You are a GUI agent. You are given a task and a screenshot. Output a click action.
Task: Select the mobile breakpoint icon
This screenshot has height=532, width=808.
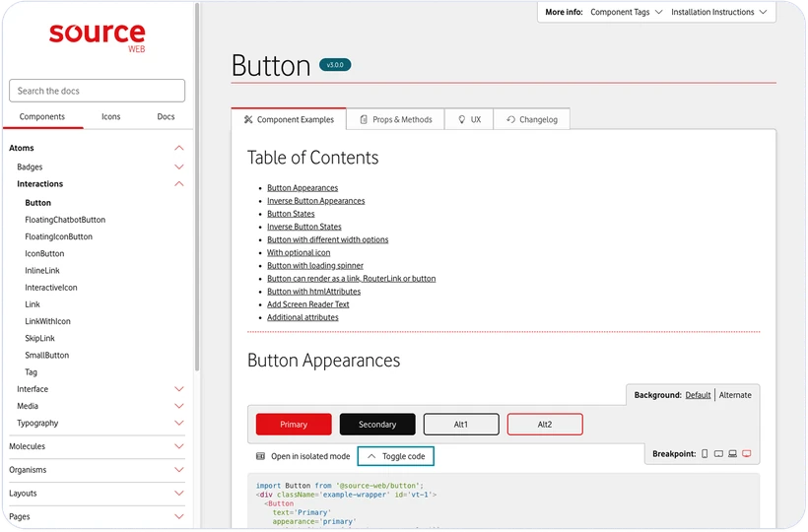[x=705, y=454]
